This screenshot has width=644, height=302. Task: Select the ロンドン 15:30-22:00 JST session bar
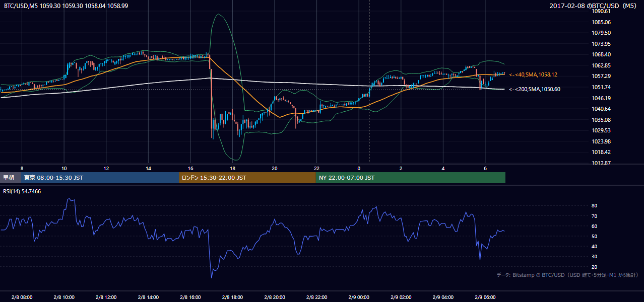pos(247,178)
